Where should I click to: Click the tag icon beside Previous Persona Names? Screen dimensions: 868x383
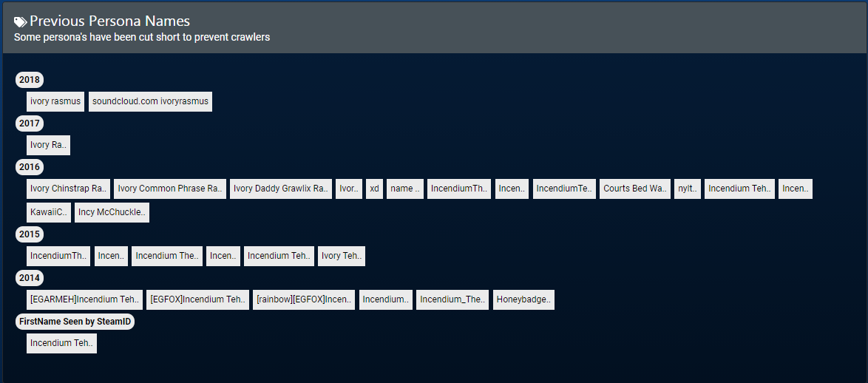pyautogui.click(x=21, y=22)
